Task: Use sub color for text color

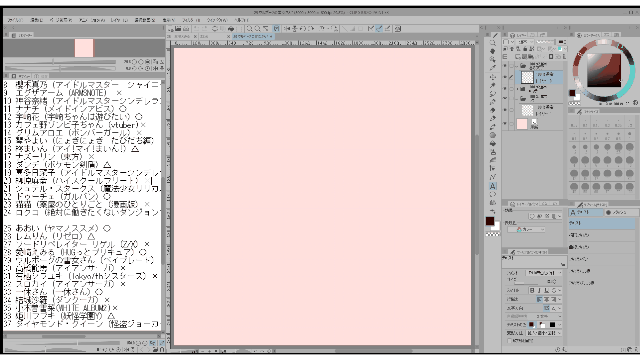Action: point(542,325)
